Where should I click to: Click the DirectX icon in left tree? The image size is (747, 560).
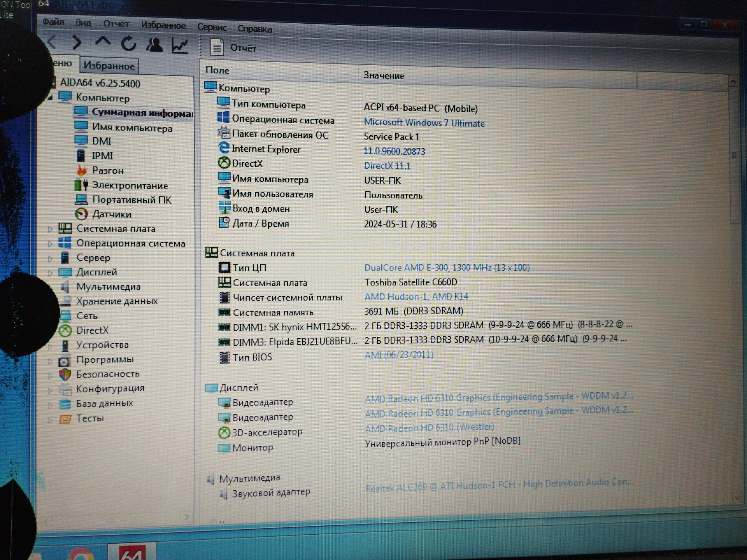[65, 331]
